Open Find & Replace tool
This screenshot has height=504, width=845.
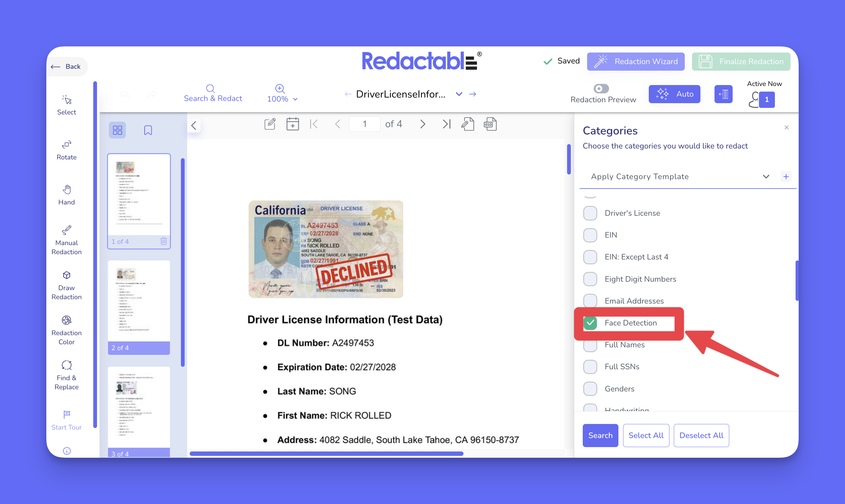click(x=66, y=375)
